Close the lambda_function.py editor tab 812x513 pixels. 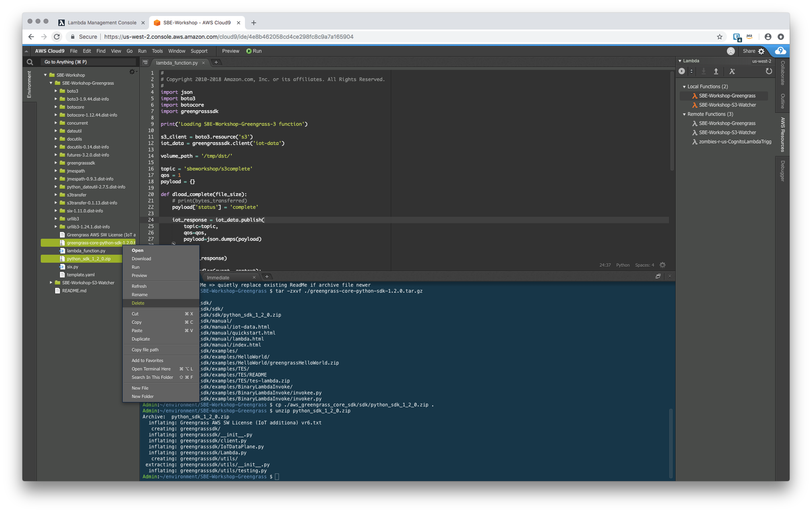pos(203,63)
